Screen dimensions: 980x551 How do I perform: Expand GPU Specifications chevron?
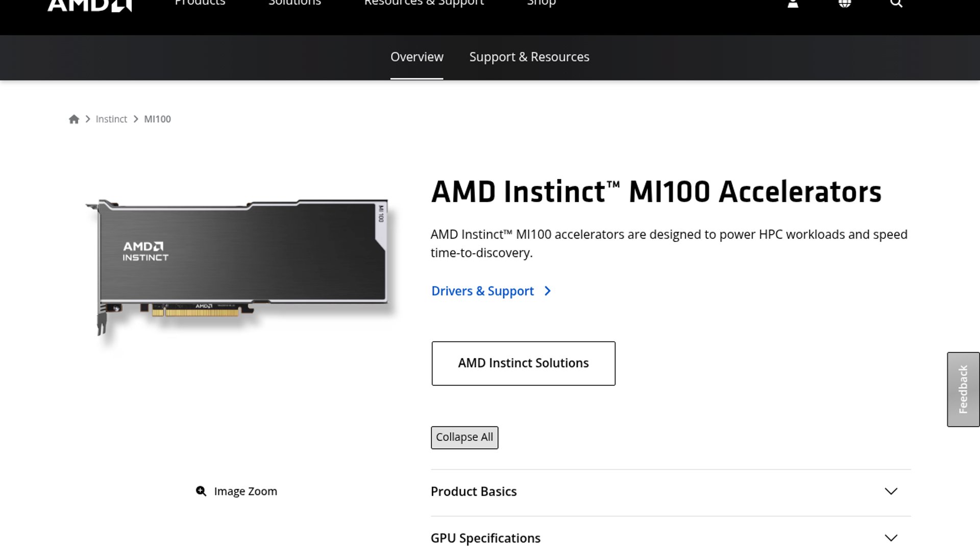(x=891, y=538)
